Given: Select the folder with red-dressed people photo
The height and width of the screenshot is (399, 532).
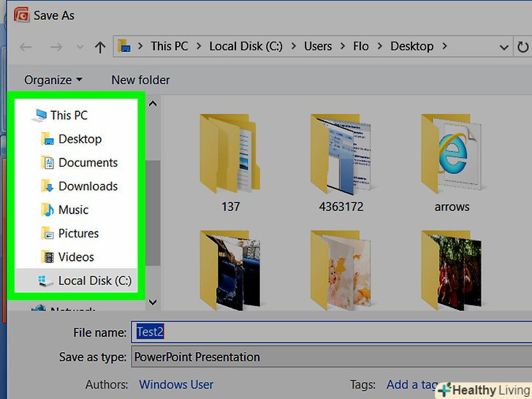Looking at the screenshot, I should click(452, 270).
